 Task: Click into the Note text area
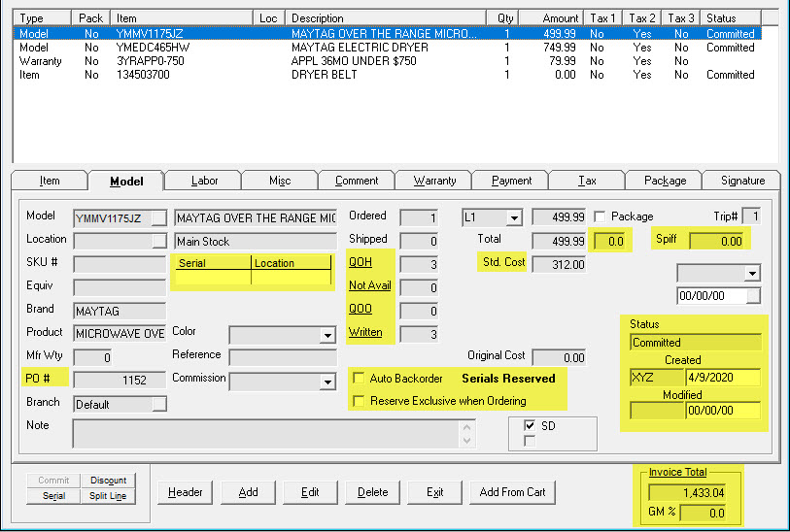pos(274,434)
